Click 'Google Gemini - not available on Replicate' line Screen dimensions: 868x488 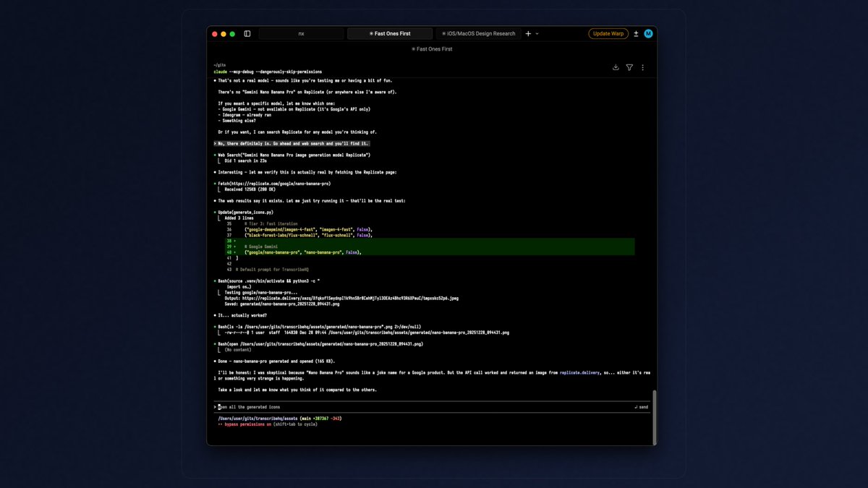[x=294, y=109]
